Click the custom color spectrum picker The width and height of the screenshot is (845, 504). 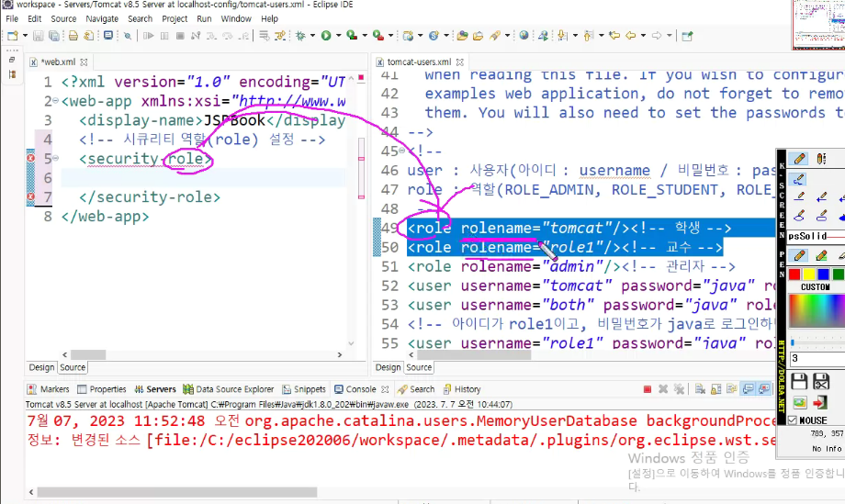816,310
